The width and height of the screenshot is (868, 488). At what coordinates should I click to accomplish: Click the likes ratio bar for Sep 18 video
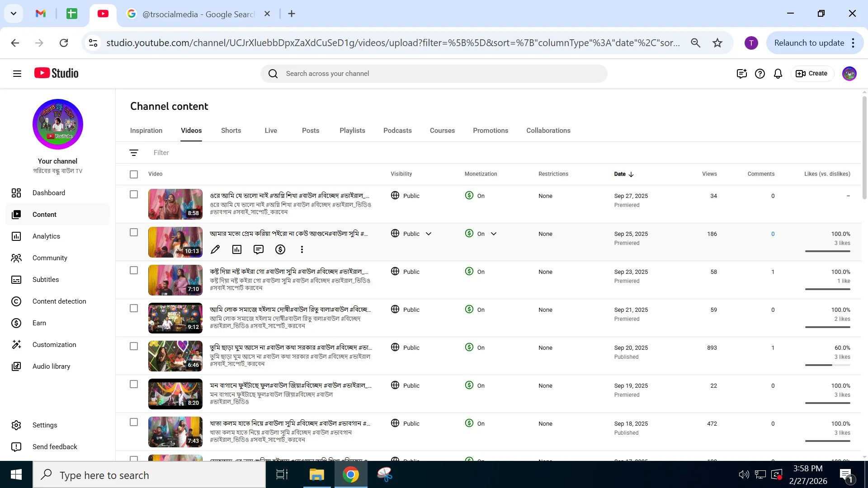(827, 441)
